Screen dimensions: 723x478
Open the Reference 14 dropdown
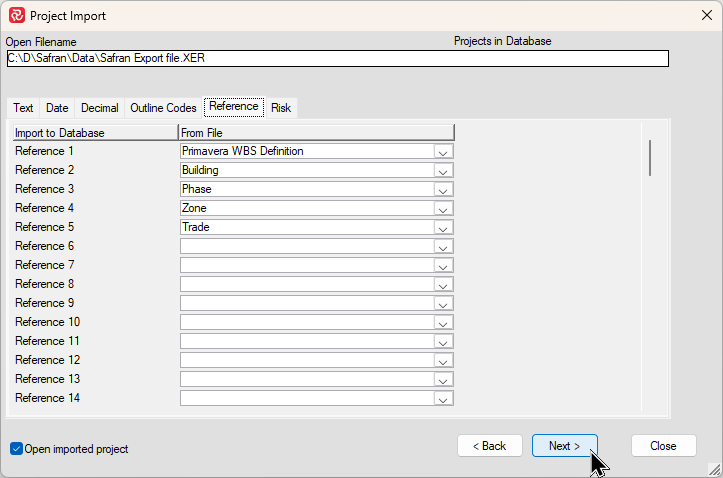pyautogui.click(x=444, y=398)
